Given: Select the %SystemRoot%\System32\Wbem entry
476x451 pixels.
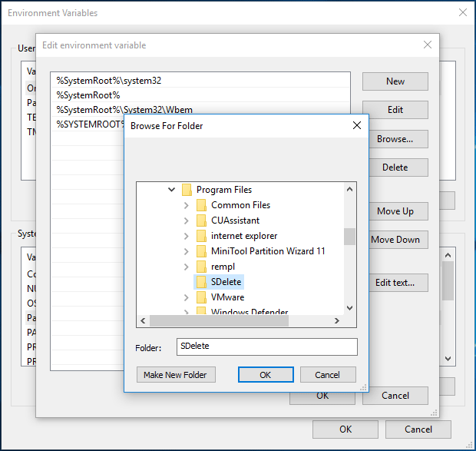Looking at the screenshot, I should coord(200,109).
